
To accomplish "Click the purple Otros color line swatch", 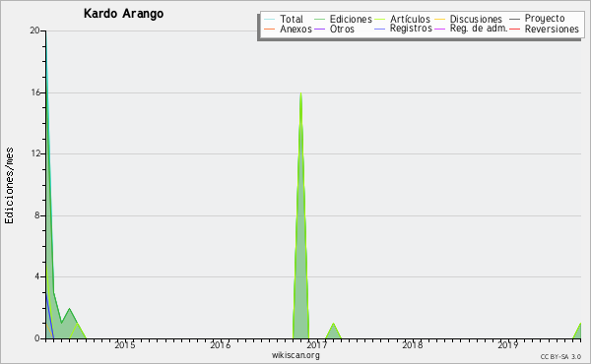I will (x=319, y=29).
